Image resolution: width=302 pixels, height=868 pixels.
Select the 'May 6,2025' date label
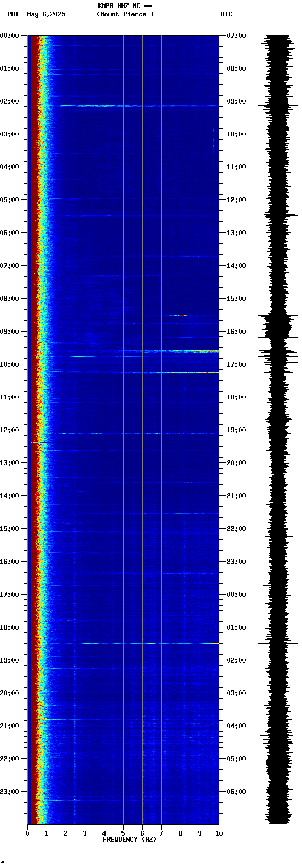pos(46,14)
